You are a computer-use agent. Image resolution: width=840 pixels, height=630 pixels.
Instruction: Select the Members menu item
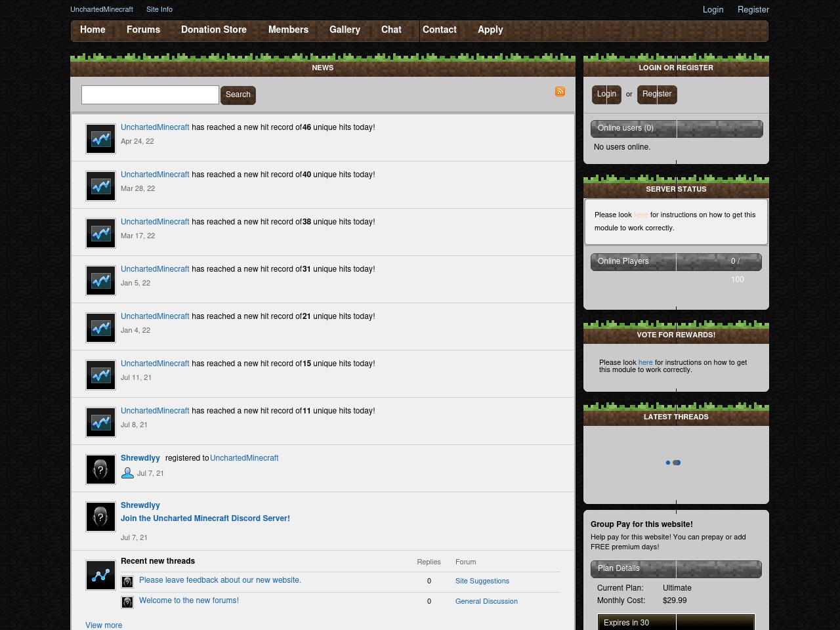pyautogui.click(x=288, y=30)
